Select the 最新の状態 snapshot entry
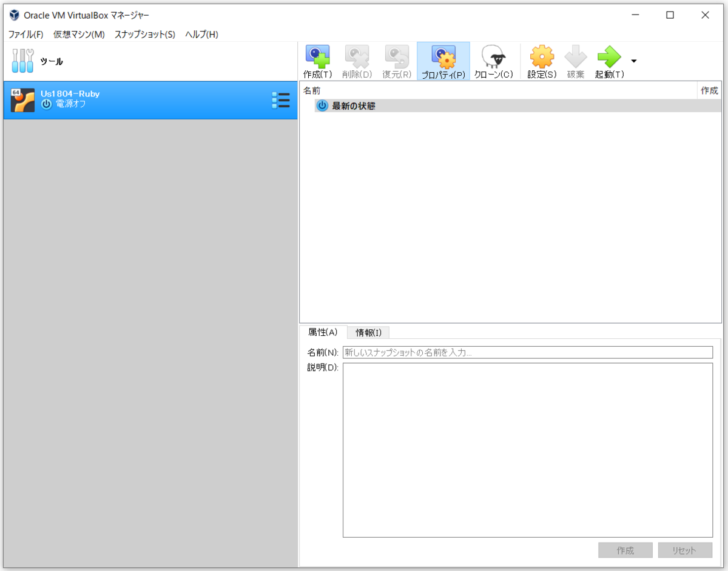Viewport: 728px width, 571px height. pos(352,105)
